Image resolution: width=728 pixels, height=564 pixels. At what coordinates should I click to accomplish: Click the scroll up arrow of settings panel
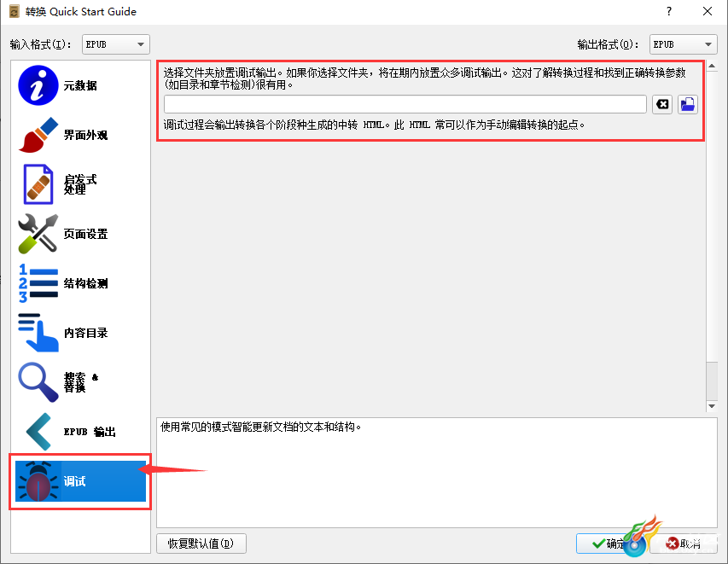[712, 67]
